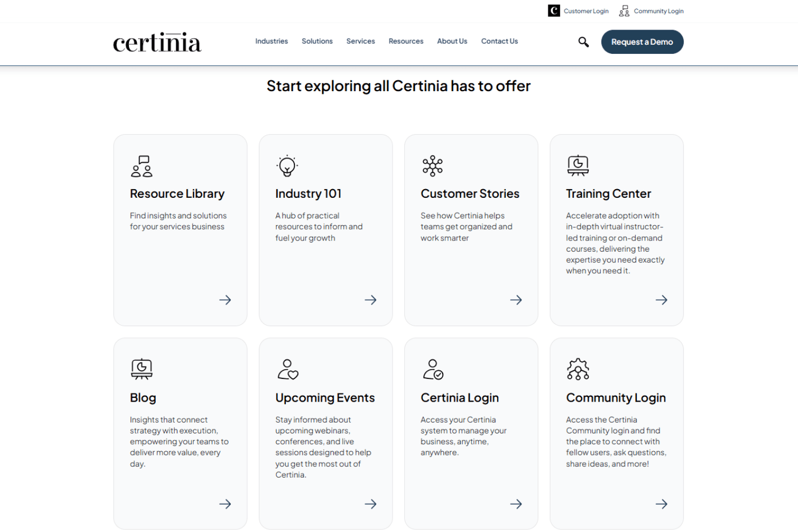This screenshot has height=532, width=798.
Task: Click the Upcoming Events person heart icon
Action: click(x=288, y=369)
